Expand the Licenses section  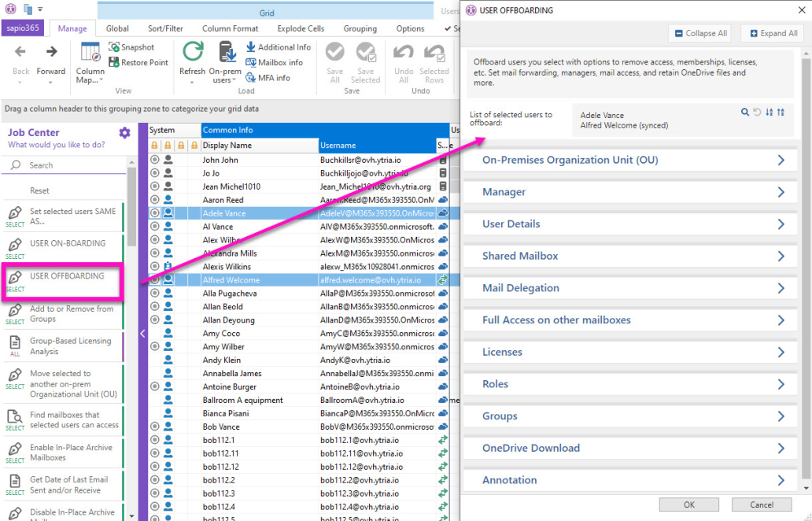(x=630, y=352)
